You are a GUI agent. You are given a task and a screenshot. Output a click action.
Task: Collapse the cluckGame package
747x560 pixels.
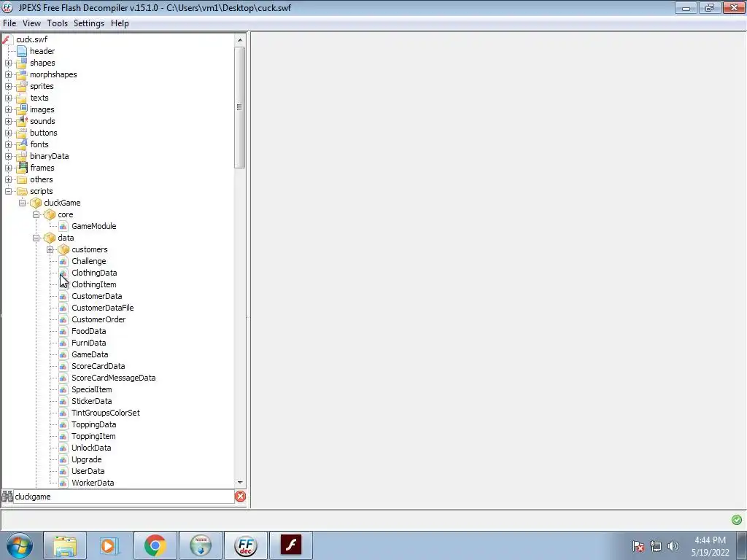(23, 203)
